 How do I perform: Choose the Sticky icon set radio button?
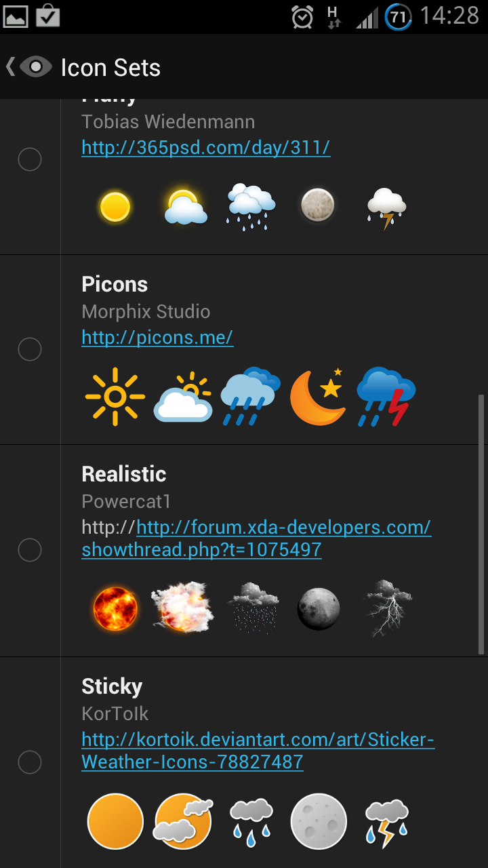[x=30, y=762]
